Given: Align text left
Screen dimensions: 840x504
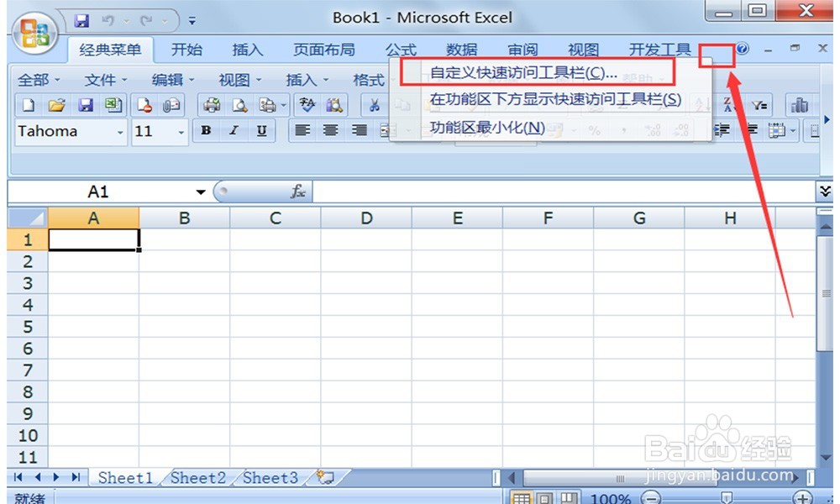Looking at the screenshot, I should point(302,131).
